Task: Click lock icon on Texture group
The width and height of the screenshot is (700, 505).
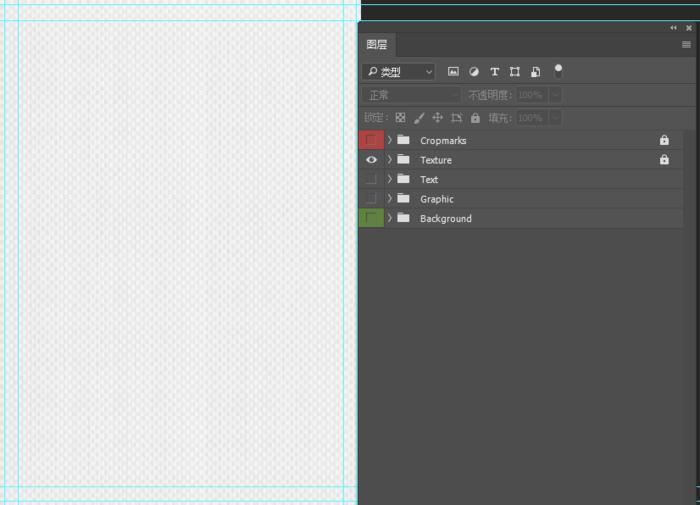Action: pos(664,159)
